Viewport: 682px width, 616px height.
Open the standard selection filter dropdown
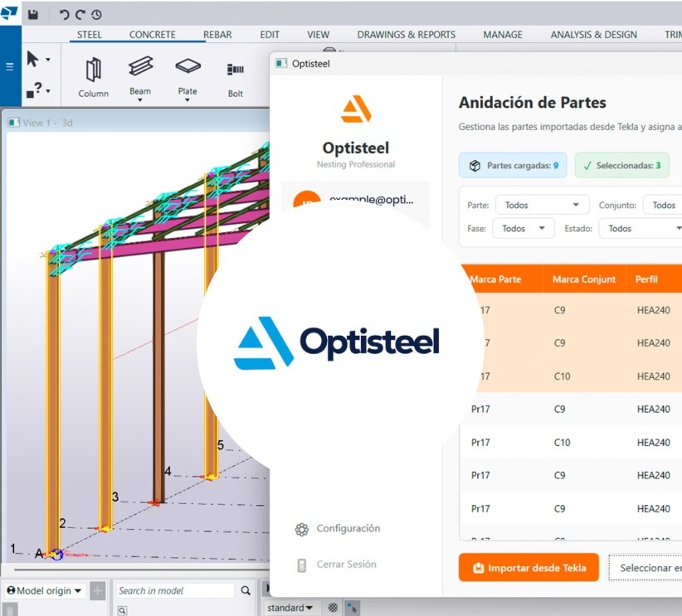coord(290,608)
